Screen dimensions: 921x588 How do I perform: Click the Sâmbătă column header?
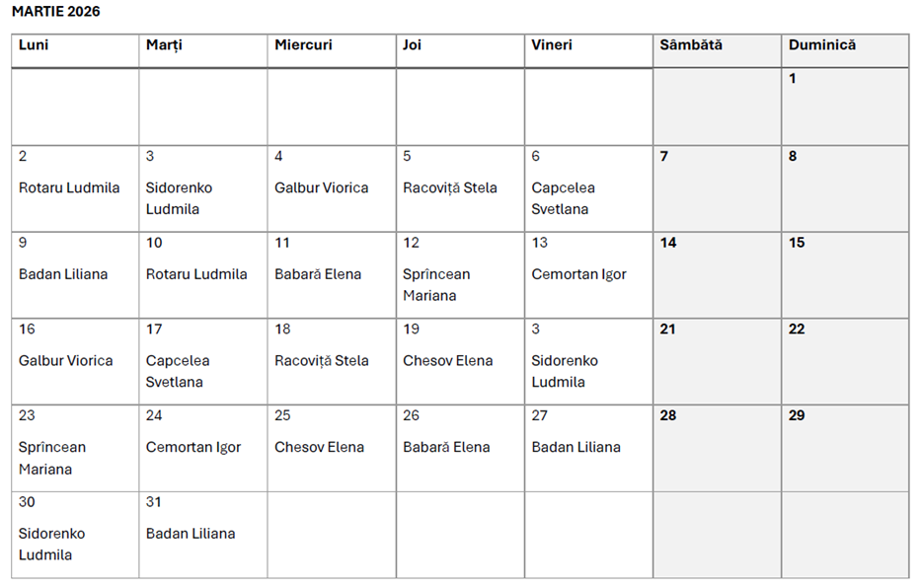tap(691, 45)
